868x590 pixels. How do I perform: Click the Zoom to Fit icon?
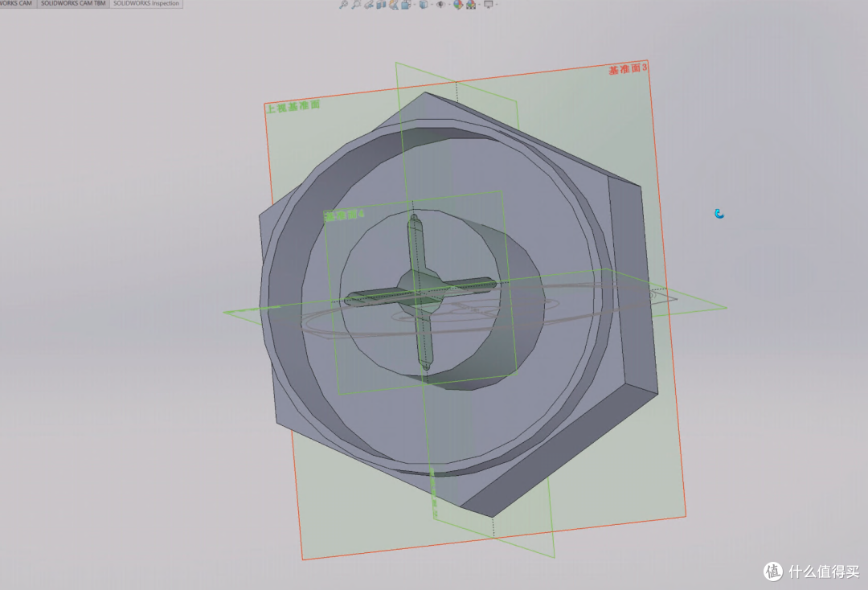click(343, 5)
